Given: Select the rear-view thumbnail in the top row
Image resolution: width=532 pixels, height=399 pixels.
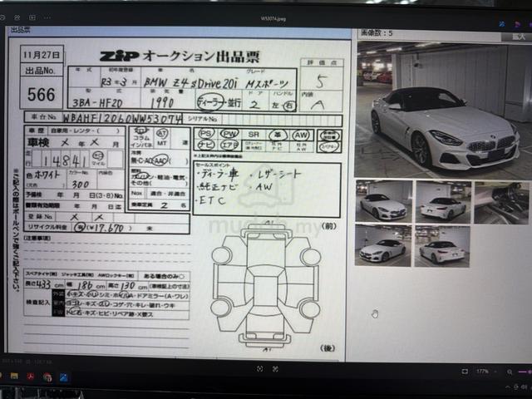Looking at the screenshot, I should pyautogui.click(x=443, y=202).
